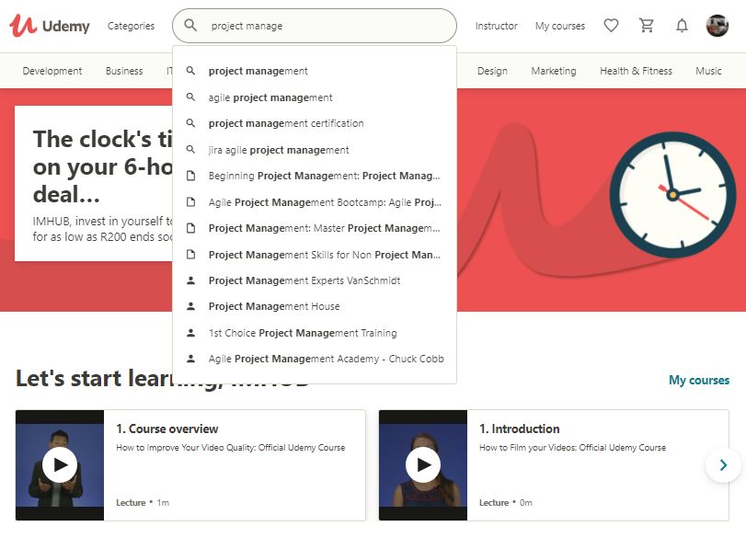This screenshot has width=746, height=560.
Task: Choose 'project management certification' suggestion
Action: pos(315,123)
